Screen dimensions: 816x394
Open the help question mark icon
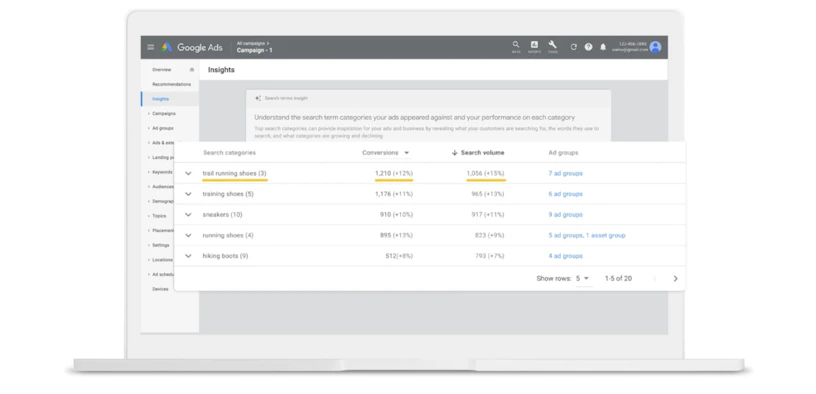pos(588,47)
